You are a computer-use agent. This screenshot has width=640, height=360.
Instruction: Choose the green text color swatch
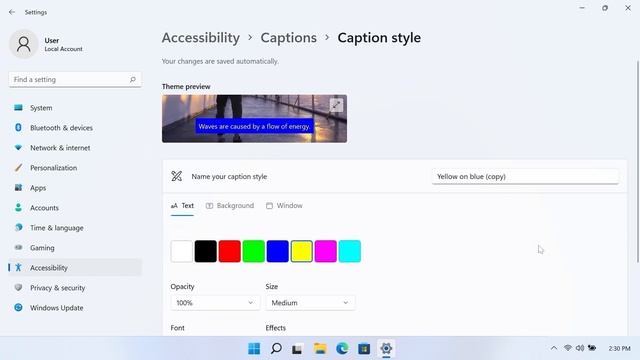coord(253,251)
